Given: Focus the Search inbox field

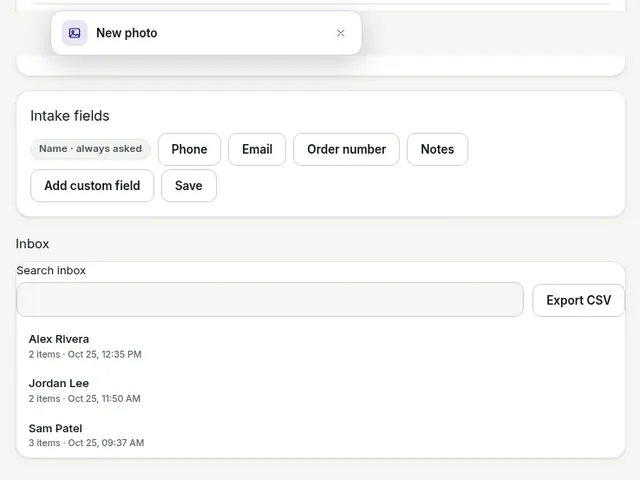Looking at the screenshot, I should [x=270, y=300].
